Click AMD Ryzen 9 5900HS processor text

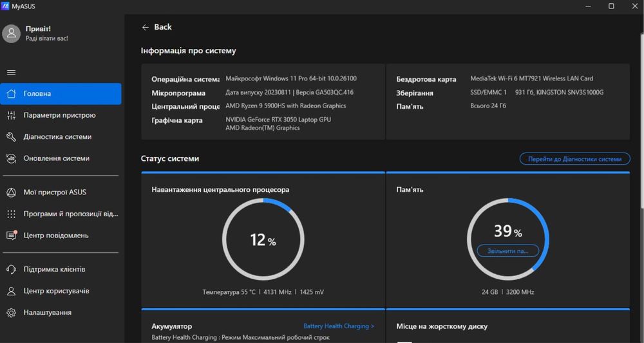(286, 106)
